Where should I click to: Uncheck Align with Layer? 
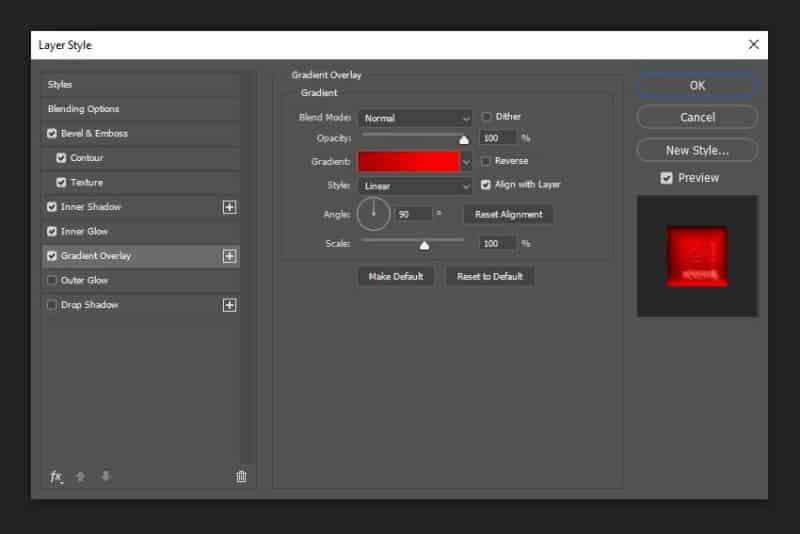[486, 185]
